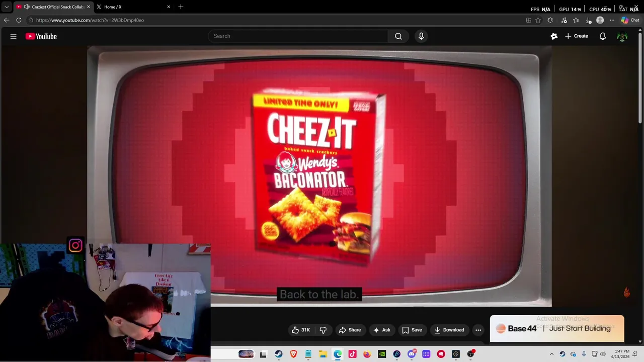The height and width of the screenshot is (362, 644).
Task: Open YouTube notifications bell
Action: tap(603, 36)
